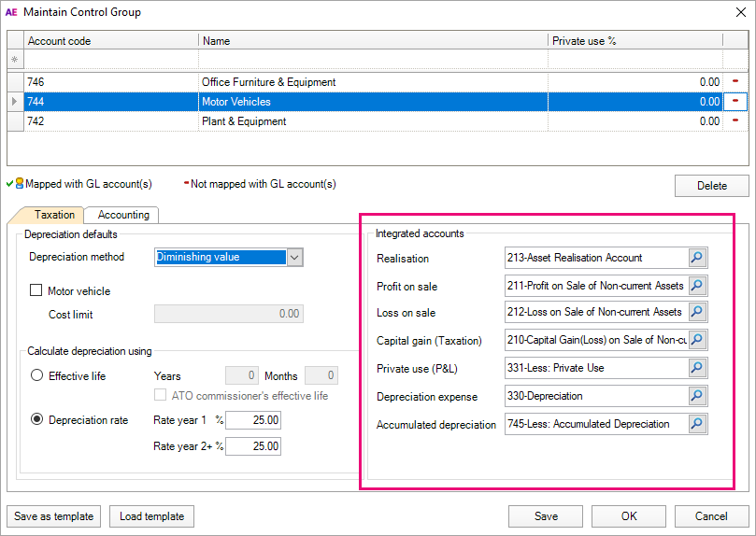The image size is (756, 536).
Task: Switch to the Accounting tab
Action: [x=122, y=215]
